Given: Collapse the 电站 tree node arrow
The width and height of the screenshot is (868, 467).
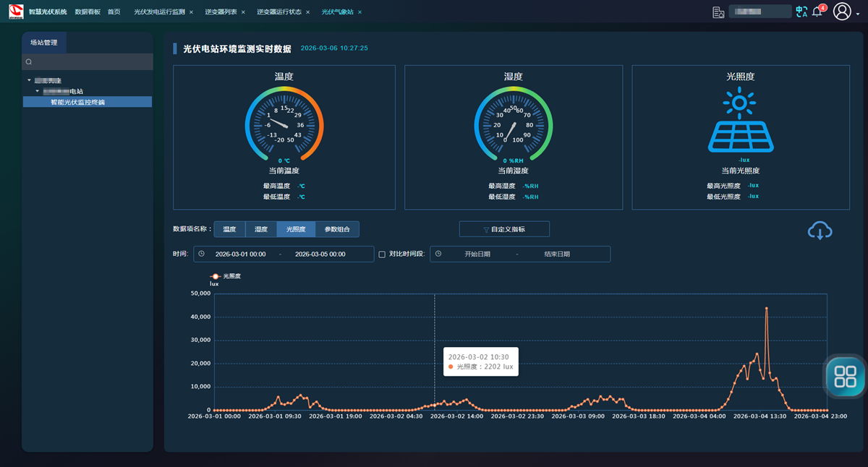Looking at the screenshot, I should point(38,91).
